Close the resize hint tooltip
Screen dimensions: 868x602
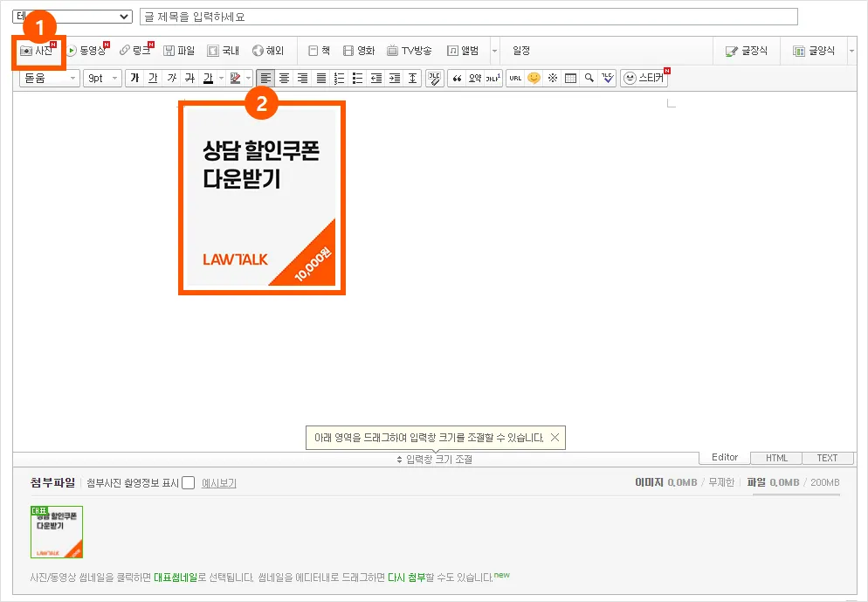pos(555,438)
